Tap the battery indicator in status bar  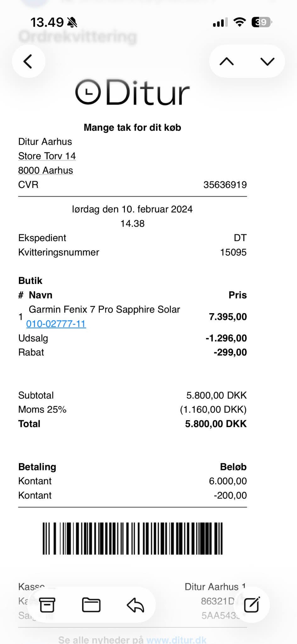coord(261,22)
